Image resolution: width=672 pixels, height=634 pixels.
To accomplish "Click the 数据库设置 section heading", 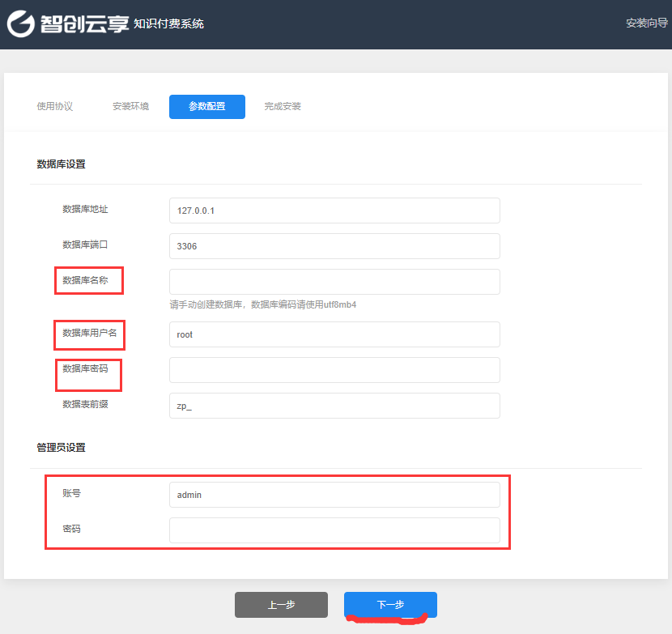I will 61,164.
